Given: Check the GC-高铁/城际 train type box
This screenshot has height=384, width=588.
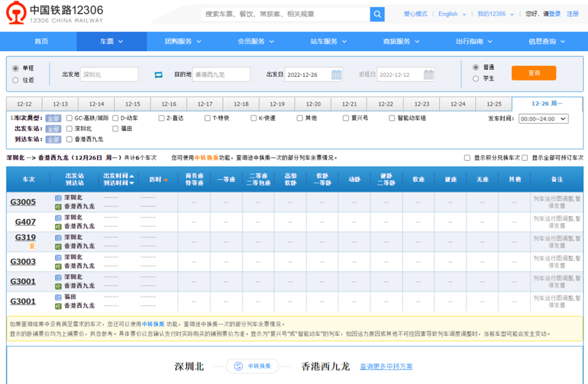Looking at the screenshot, I should pos(69,118).
